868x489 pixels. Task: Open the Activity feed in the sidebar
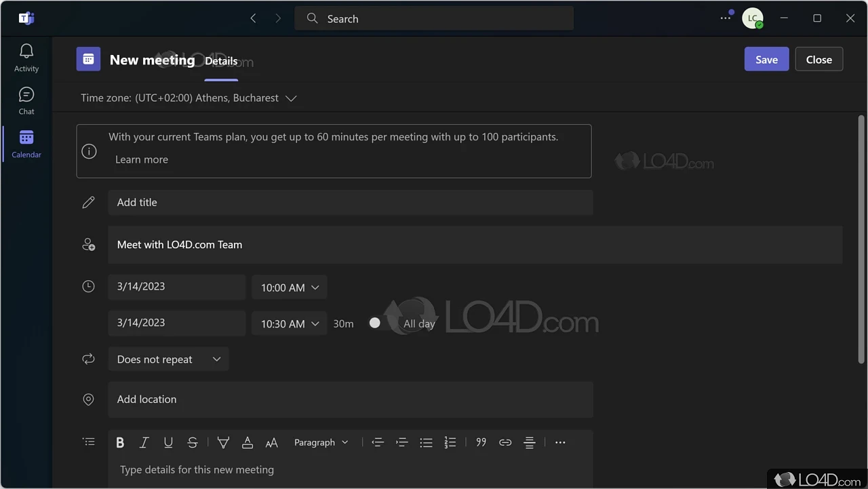26,58
